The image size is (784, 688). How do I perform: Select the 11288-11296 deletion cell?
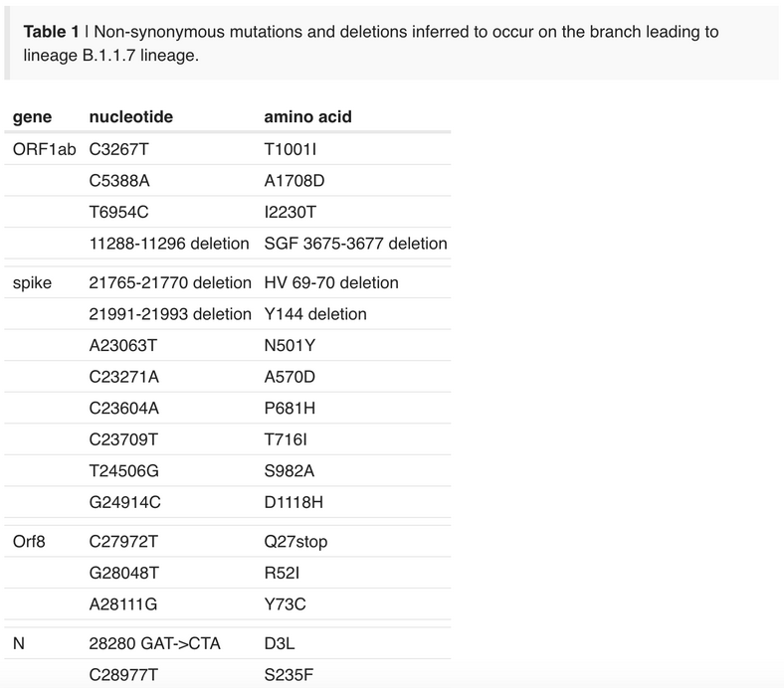pos(169,244)
